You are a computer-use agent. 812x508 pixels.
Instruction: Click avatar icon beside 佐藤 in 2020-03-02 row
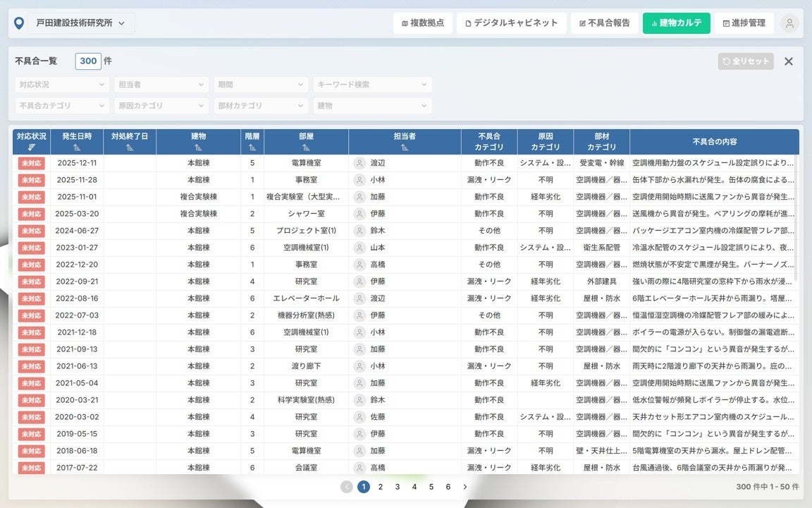(x=359, y=417)
